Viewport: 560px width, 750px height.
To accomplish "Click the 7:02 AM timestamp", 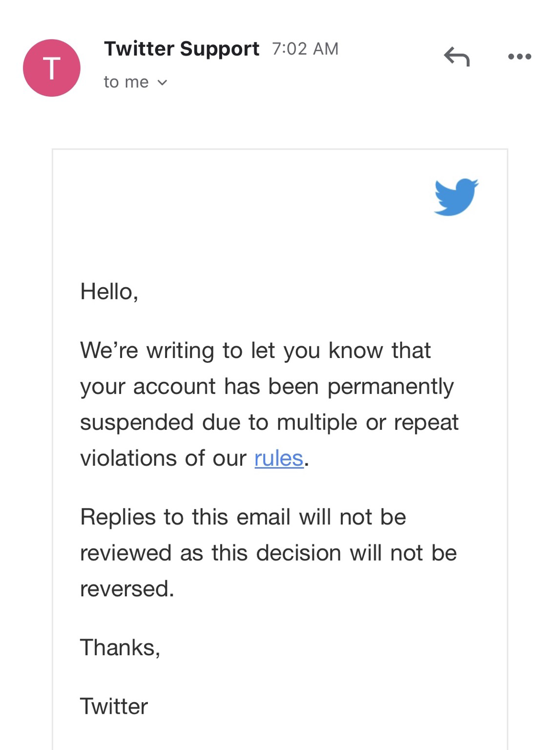I will tap(305, 49).
